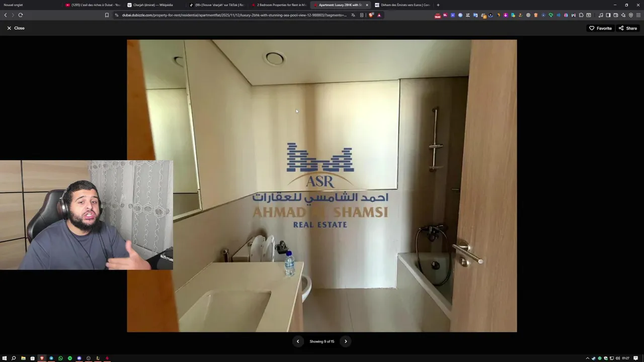This screenshot has width=644, height=362.
Task: Open the volume control in tray
Action: [618, 358]
